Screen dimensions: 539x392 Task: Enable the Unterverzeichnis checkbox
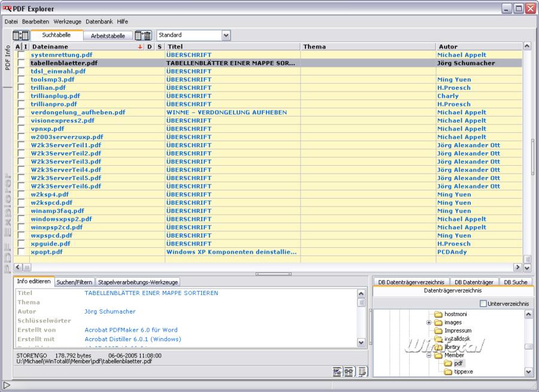pyautogui.click(x=483, y=304)
